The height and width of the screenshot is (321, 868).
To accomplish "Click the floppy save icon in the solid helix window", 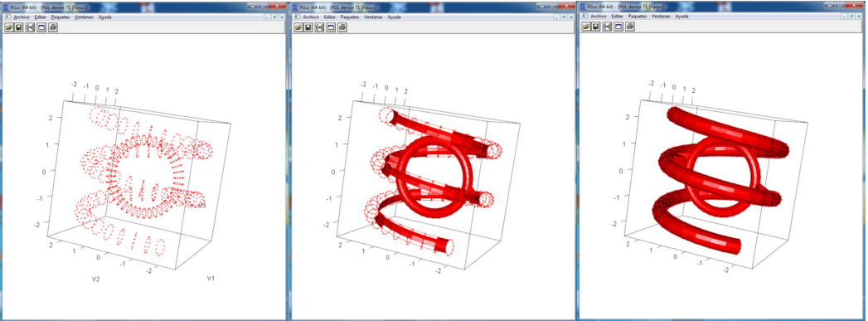I will 597,27.
